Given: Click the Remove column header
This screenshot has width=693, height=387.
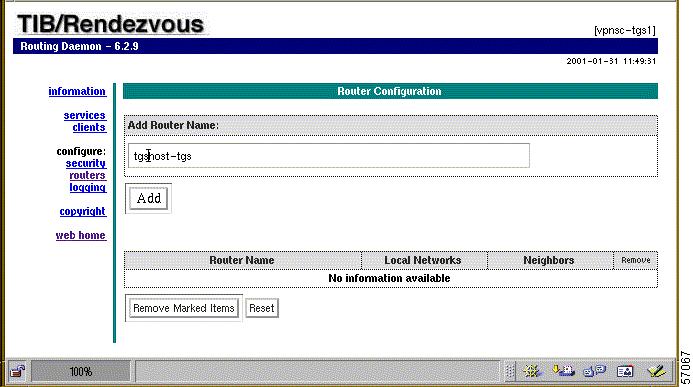Looking at the screenshot, I should tap(636, 260).
